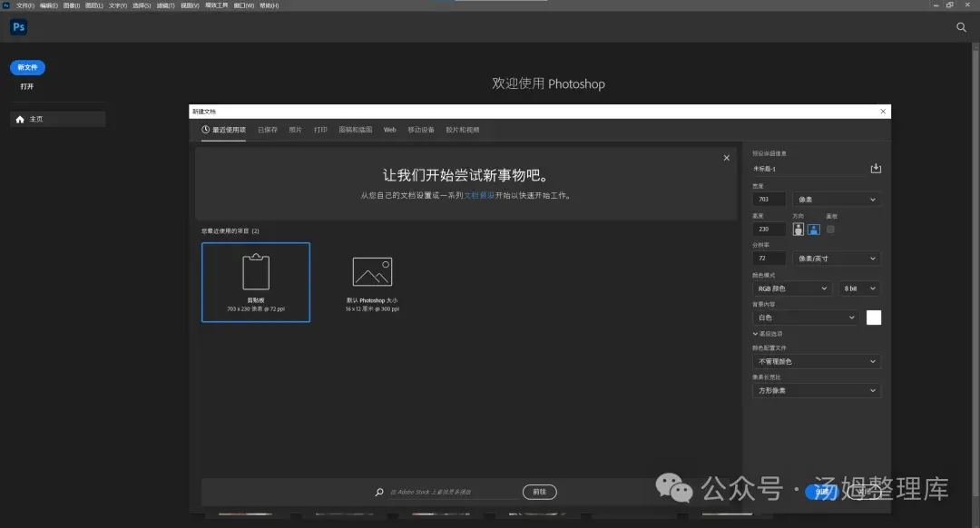Screen dimensions: 980x528
Task: Click the small Ps icon in title bar
Action: point(5,5)
